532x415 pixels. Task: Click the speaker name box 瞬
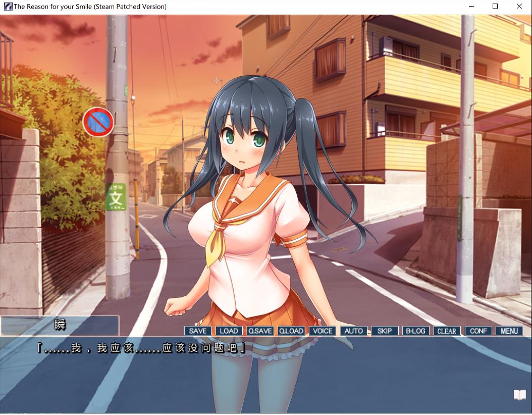click(x=60, y=326)
